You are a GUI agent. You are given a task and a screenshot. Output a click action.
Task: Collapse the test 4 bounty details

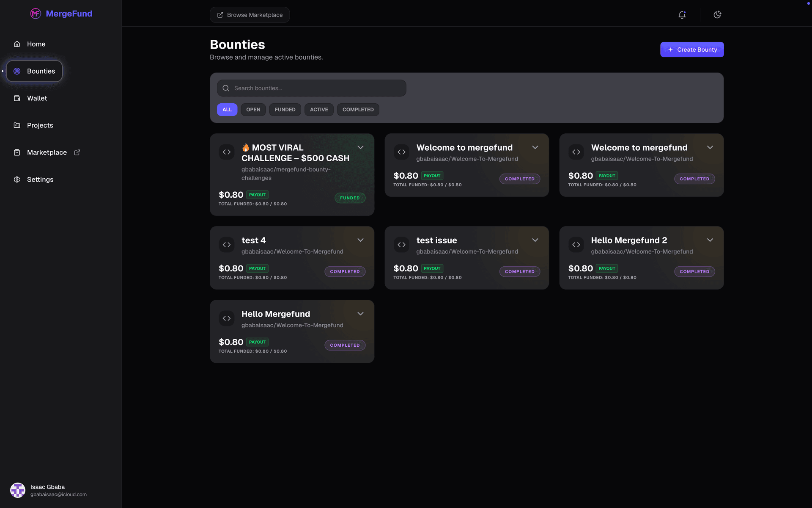[360, 240]
